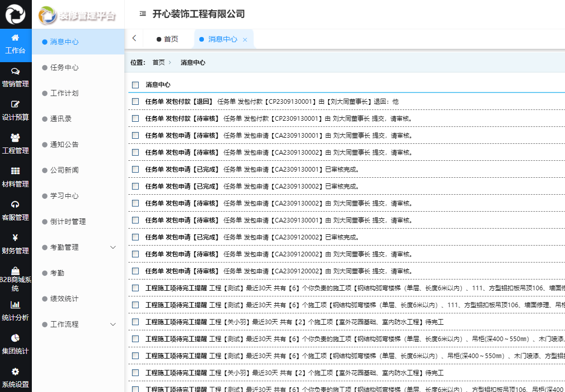Image resolution: width=565 pixels, height=392 pixels.
Task: Select the 客服管理 headset icon
Action: coord(15,212)
